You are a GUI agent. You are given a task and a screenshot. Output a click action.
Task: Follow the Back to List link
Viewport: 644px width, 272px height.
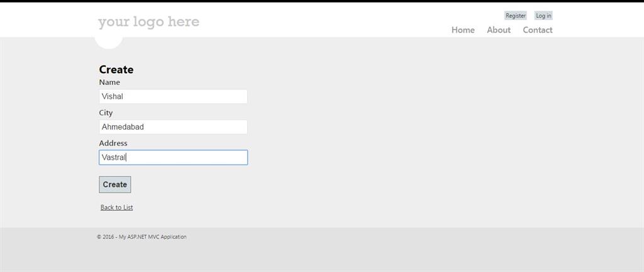click(117, 207)
